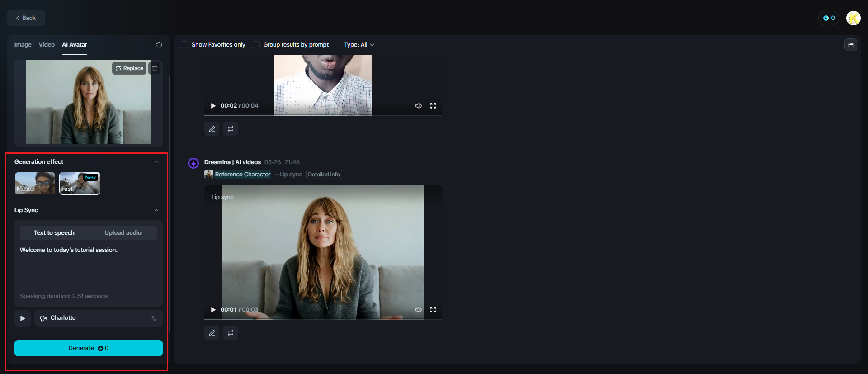Click the --Lip sync prompt label
Screen dimensions: 868x374
pyautogui.click(x=288, y=175)
